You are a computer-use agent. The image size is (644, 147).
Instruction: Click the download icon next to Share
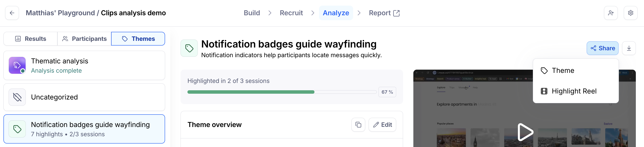[x=629, y=48]
